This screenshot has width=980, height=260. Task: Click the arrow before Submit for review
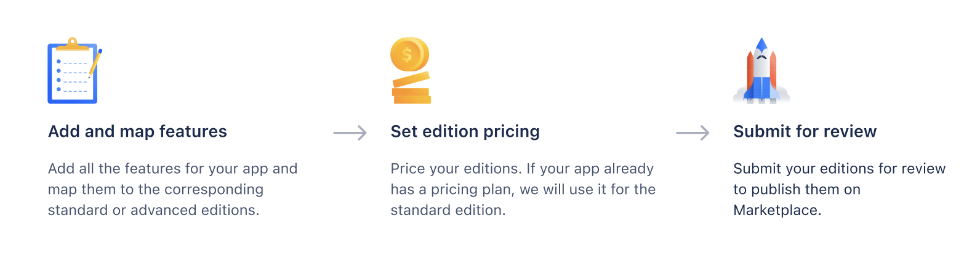click(693, 132)
